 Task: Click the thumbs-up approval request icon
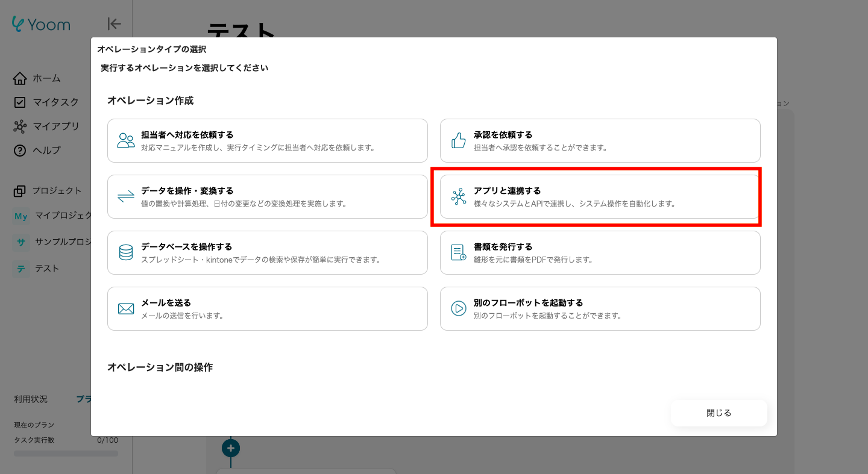point(459,140)
